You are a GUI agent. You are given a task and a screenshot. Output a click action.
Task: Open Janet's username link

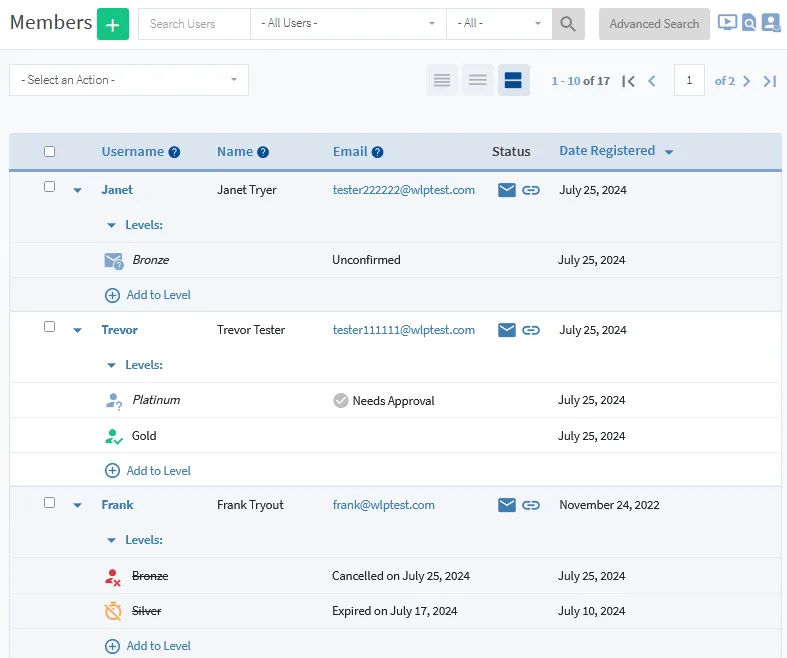point(117,190)
